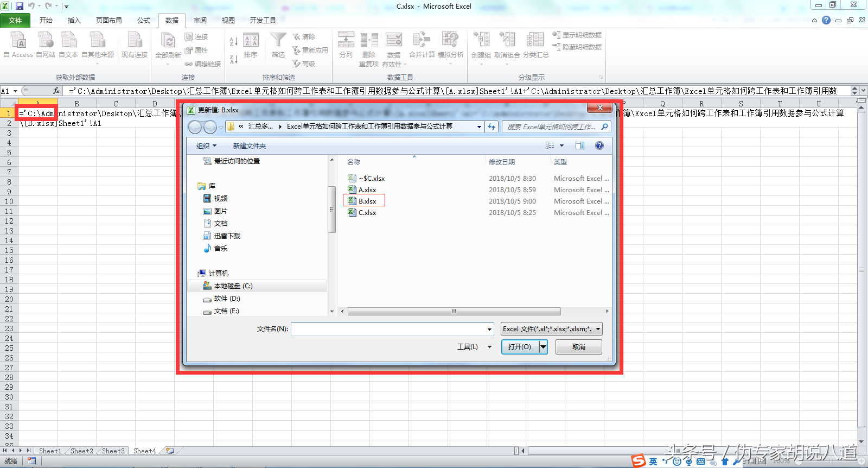Click the Sogou input method S icon
868x468 pixels.
coord(639,461)
